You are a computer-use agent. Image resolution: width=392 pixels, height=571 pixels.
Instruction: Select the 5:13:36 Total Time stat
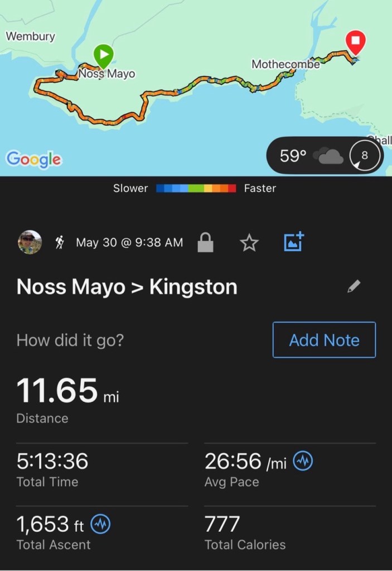click(52, 468)
